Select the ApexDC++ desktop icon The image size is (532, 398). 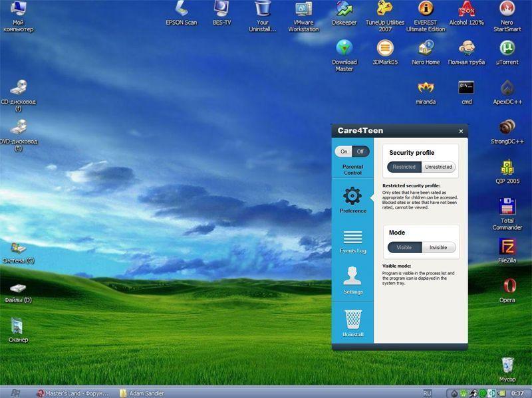coord(507,92)
